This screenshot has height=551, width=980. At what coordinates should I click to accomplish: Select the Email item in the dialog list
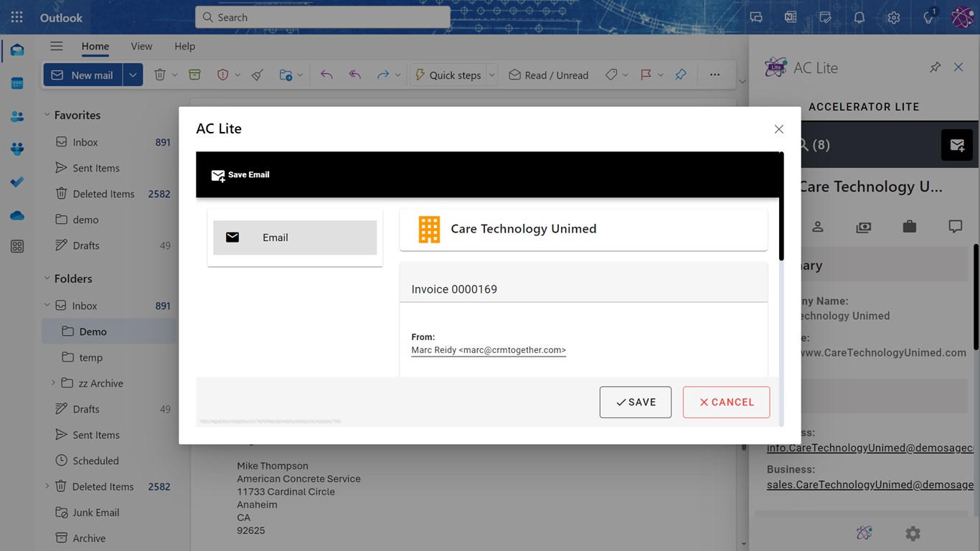[x=295, y=237]
